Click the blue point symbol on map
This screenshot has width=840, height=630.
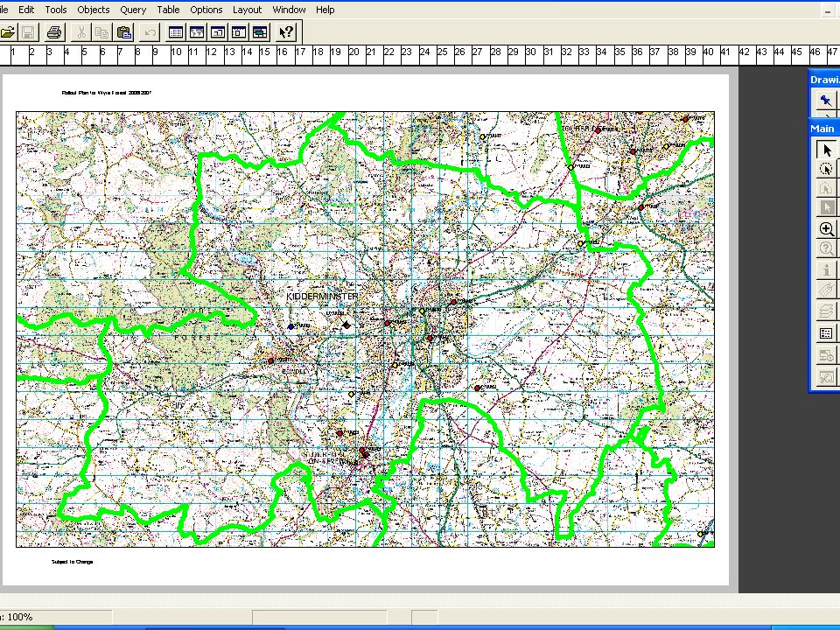click(290, 326)
